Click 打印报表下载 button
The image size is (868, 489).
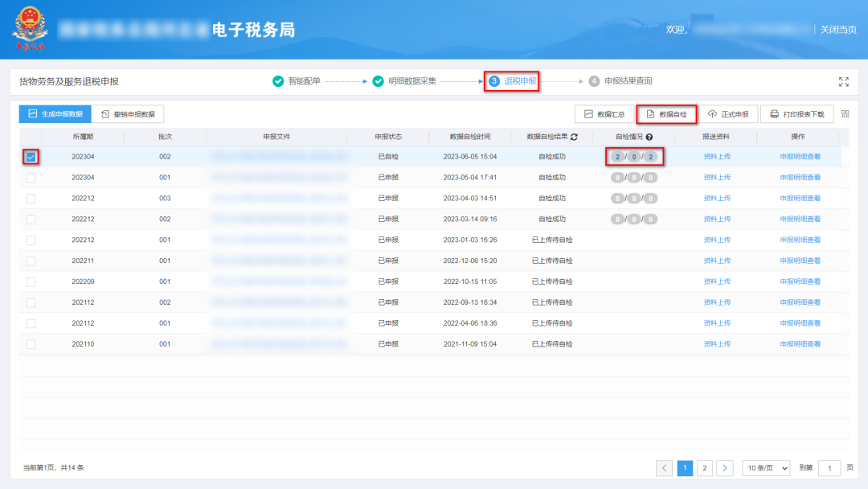pyautogui.click(x=797, y=114)
